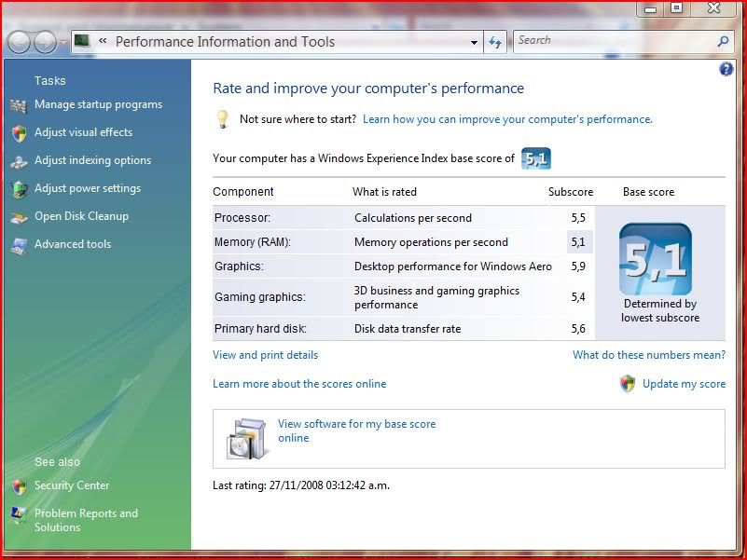The height and width of the screenshot is (560, 747).
Task: Go forward with the Forward arrow button
Action: (x=46, y=42)
